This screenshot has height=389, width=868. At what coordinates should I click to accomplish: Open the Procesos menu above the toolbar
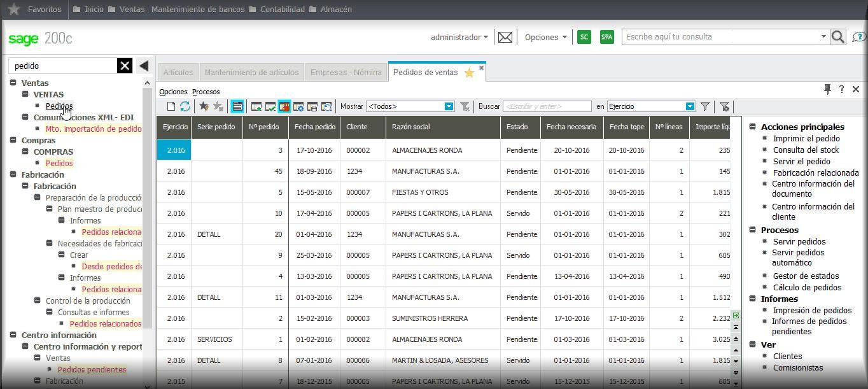206,92
